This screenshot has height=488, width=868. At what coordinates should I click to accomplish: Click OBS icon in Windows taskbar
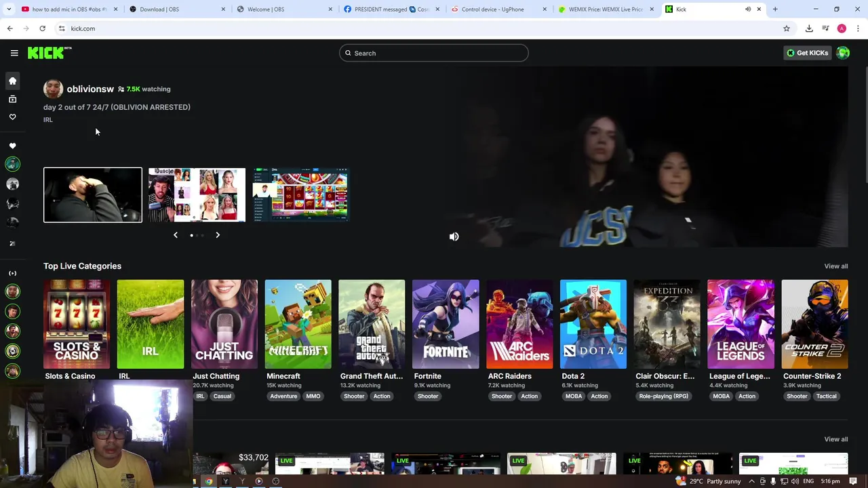point(275,481)
